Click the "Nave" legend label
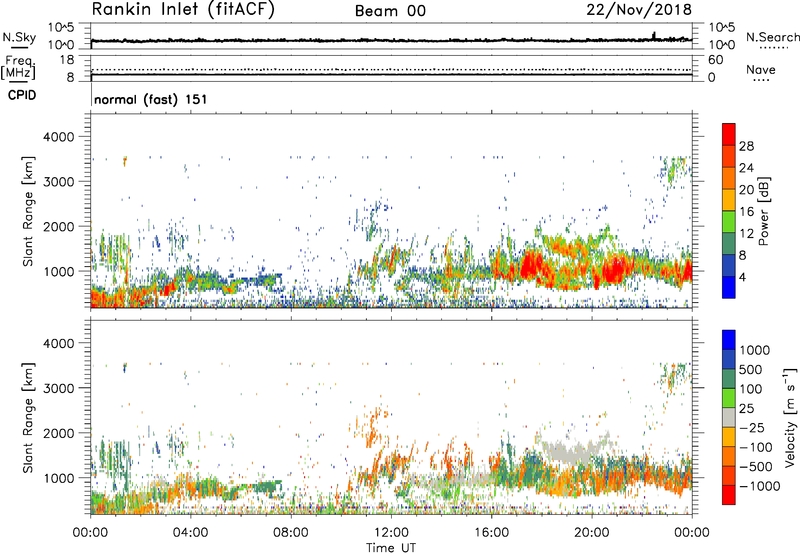The width and height of the screenshot is (800, 554). point(761,70)
